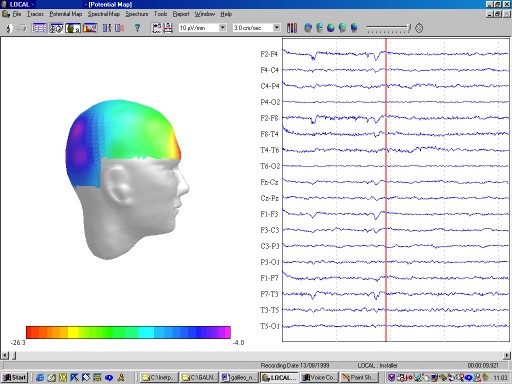This screenshot has height=384, width=512.
Task: Select the EEG traces view icon
Action: click(x=39, y=28)
